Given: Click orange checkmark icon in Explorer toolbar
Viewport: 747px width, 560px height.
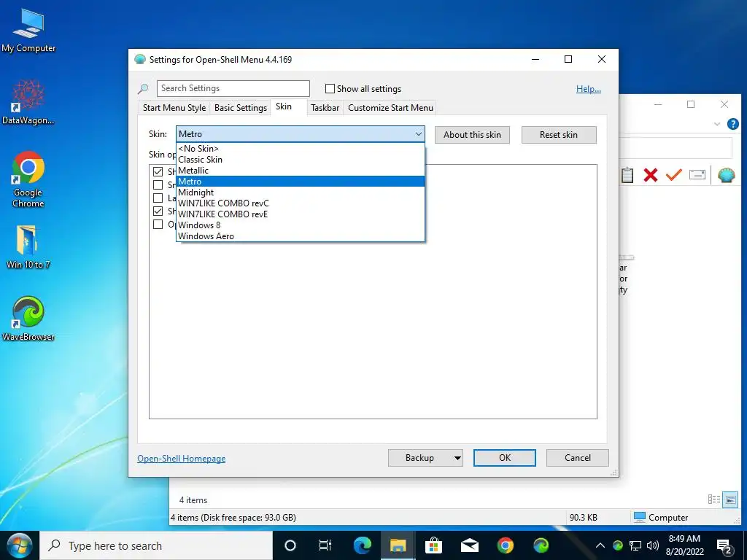Looking at the screenshot, I should click(x=673, y=175).
